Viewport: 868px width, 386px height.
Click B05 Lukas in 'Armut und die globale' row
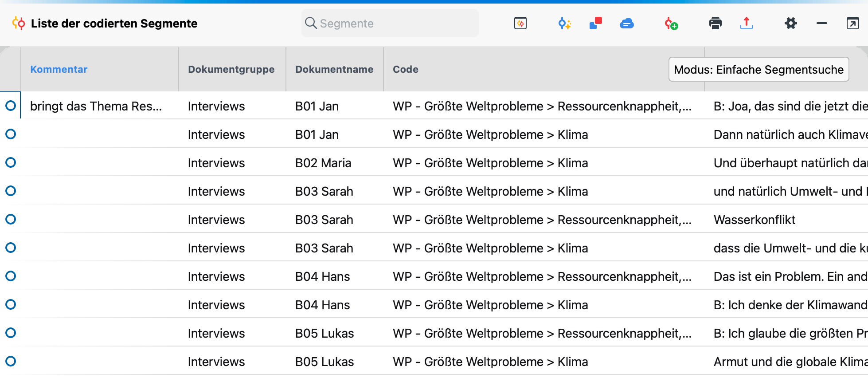click(325, 362)
